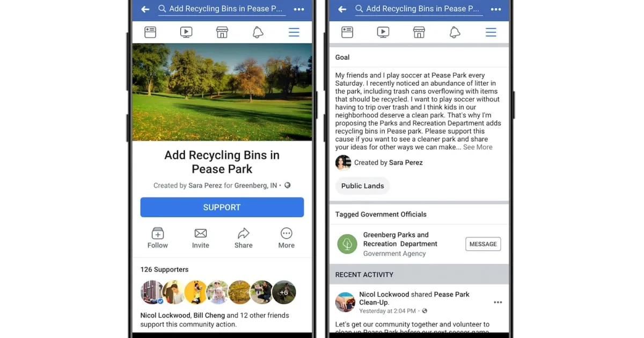Viewport: 644px width, 338px height.
Task: Open News Feed icon on the right phone
Action: tap(347, 32)
